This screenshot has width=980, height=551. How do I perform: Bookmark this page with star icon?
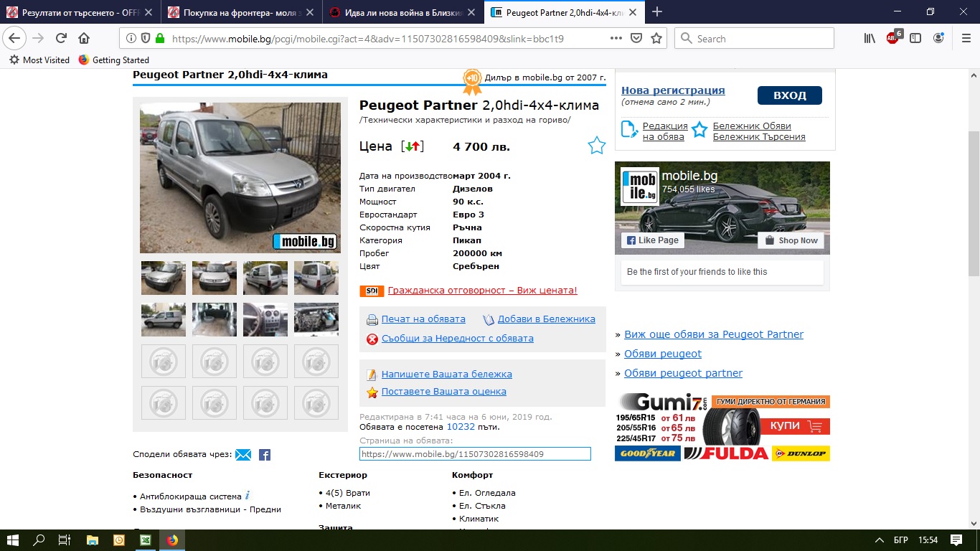(x=656, y=39)
